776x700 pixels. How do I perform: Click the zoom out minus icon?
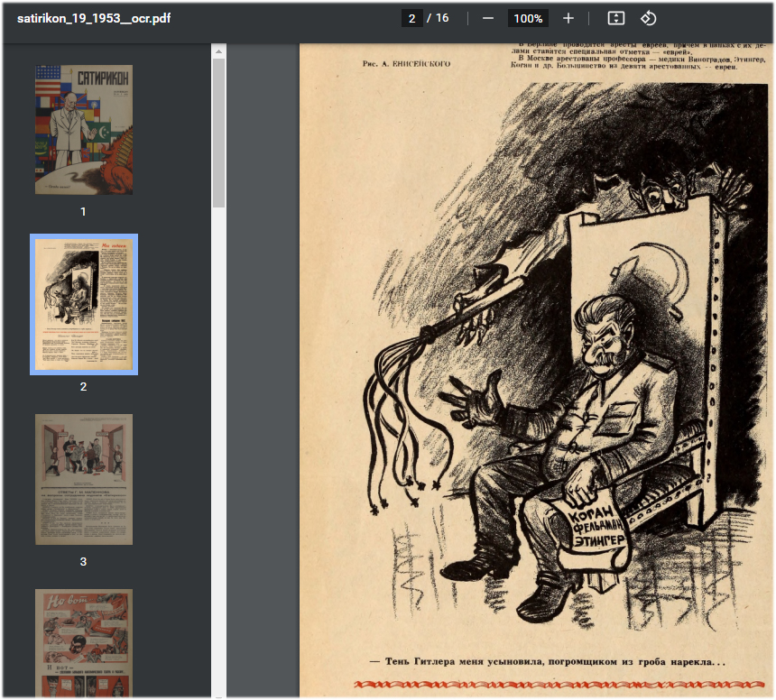[487, 19]
